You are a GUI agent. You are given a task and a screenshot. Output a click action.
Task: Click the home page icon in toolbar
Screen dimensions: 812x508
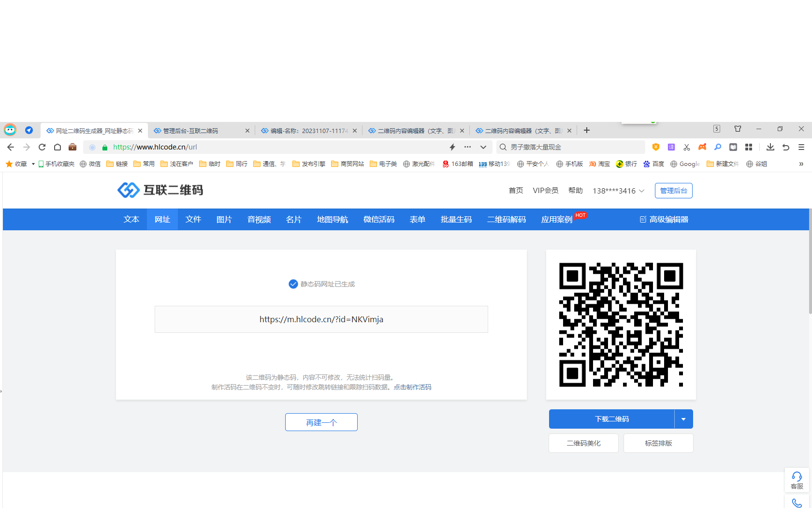[58, 147]
